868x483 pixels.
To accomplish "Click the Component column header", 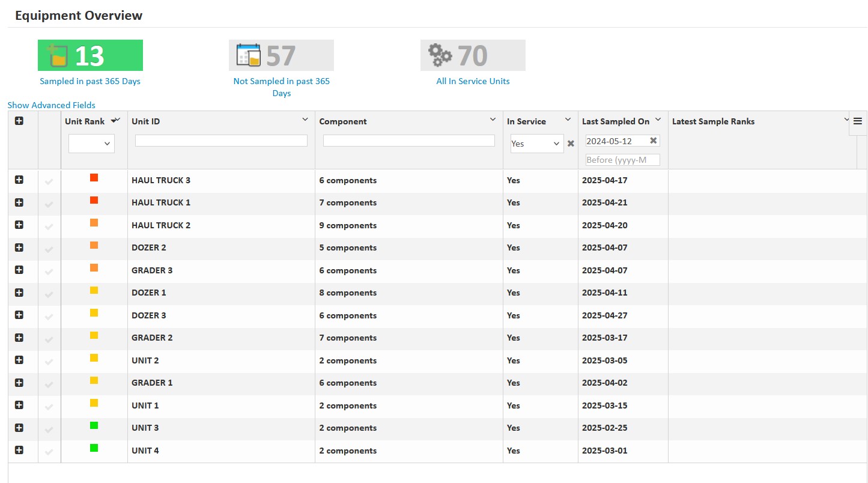I will (x=342, y=121).
